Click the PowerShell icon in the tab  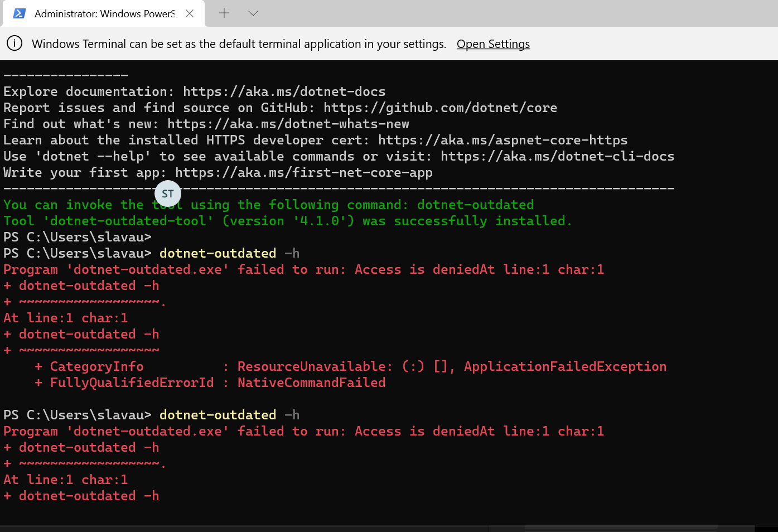(19, 13)
